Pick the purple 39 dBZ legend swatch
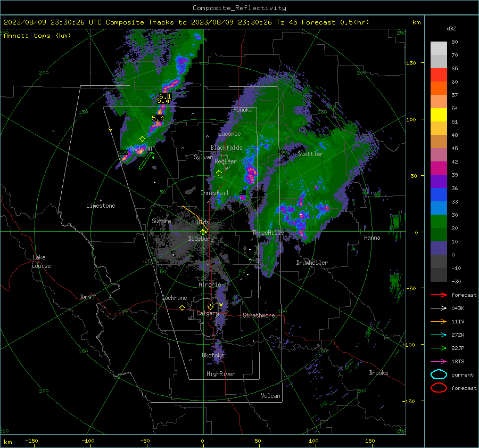The image size is (479, 448). point(439,181)
